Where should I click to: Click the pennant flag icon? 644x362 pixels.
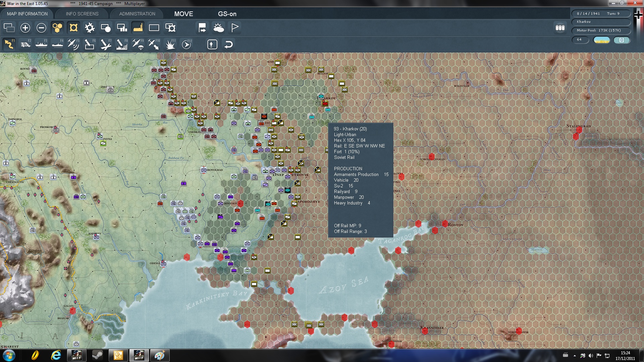[235, 27]
